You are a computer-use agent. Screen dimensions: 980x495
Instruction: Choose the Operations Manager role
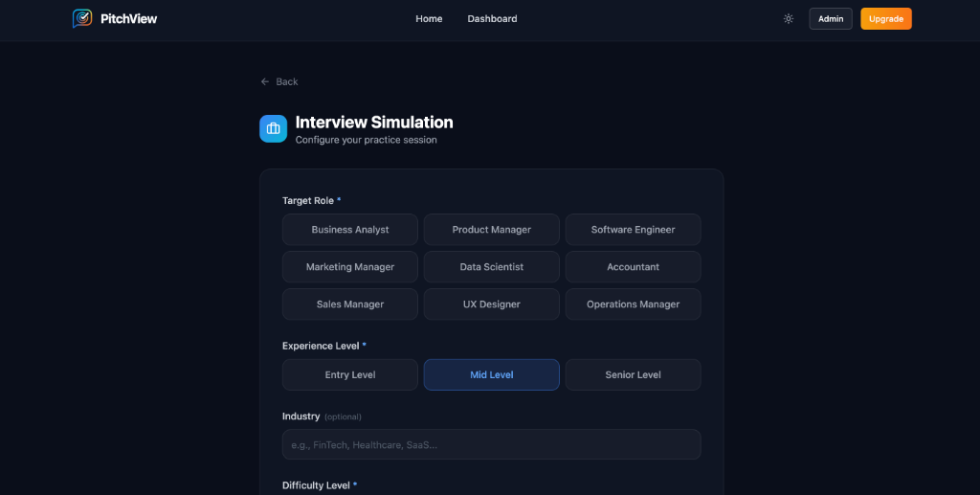coord(634,304)
